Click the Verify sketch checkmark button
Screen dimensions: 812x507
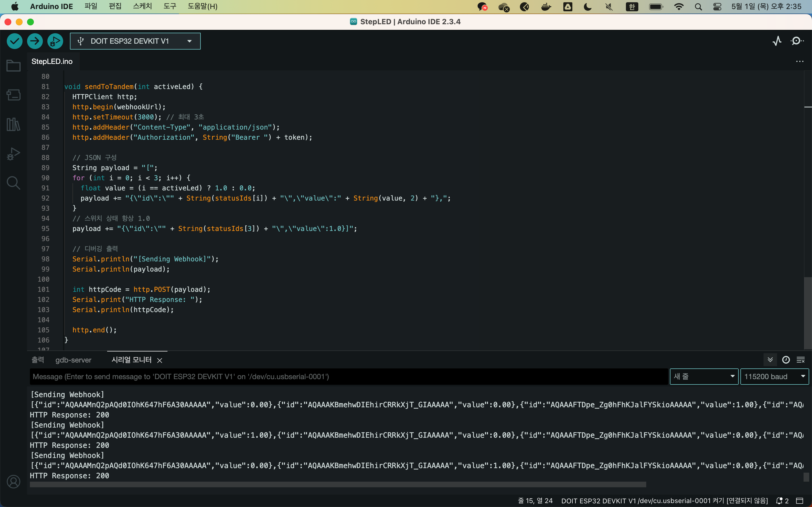click(x=14, y=41)
